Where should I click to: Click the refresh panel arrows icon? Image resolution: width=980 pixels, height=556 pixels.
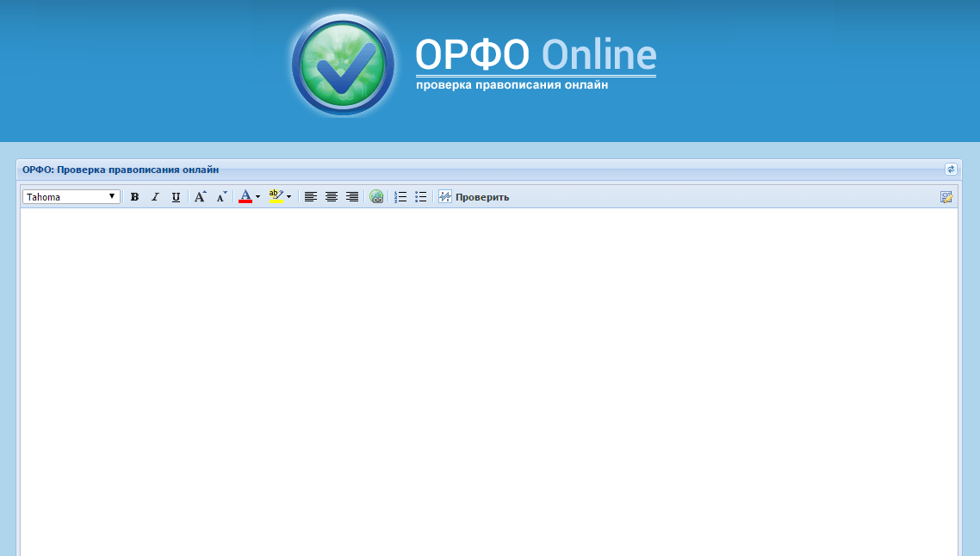tap(951, 170)
